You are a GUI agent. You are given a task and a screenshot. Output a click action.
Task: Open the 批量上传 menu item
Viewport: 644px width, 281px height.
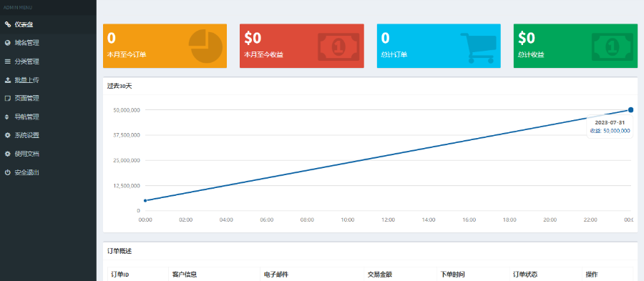[x=48, y=80]
